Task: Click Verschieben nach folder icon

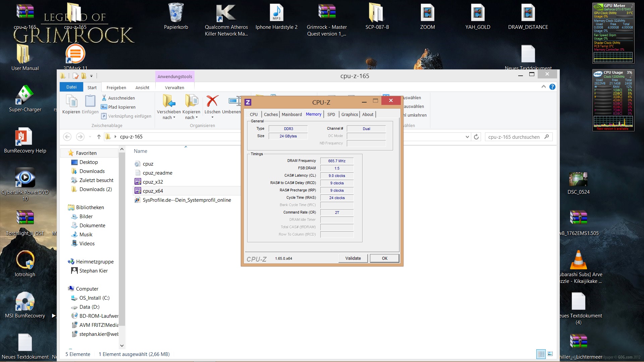Action: click(x=169, y=101)
